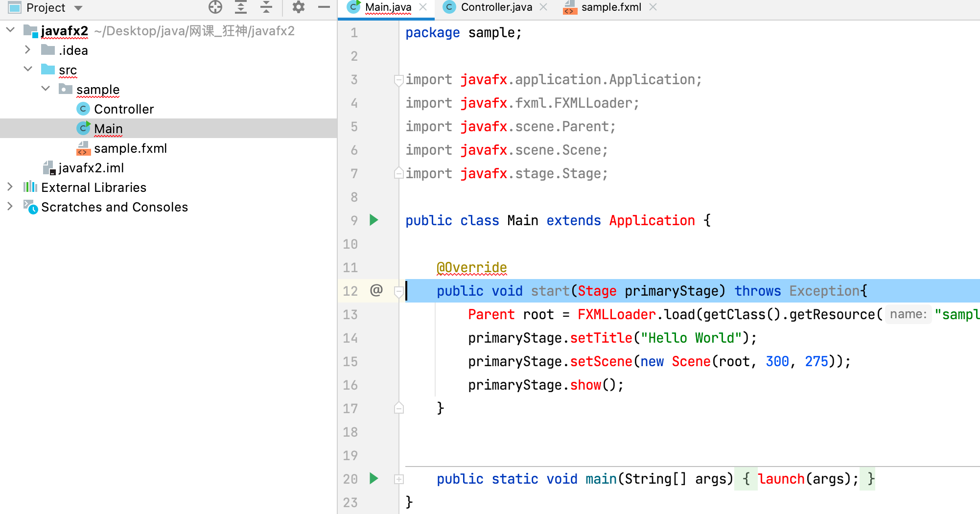Viewport: 980px width, 514px height.
Task: Click the "Hello World" string literal
Action: 691,338
